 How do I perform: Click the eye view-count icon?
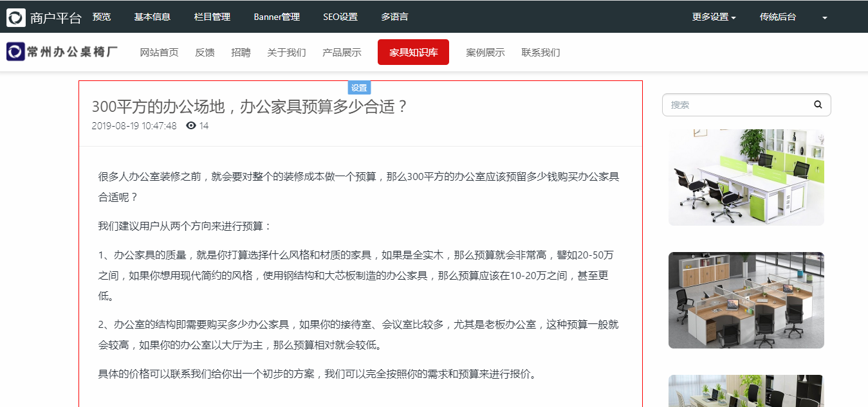pyautogui.click(x=191, y=125)
